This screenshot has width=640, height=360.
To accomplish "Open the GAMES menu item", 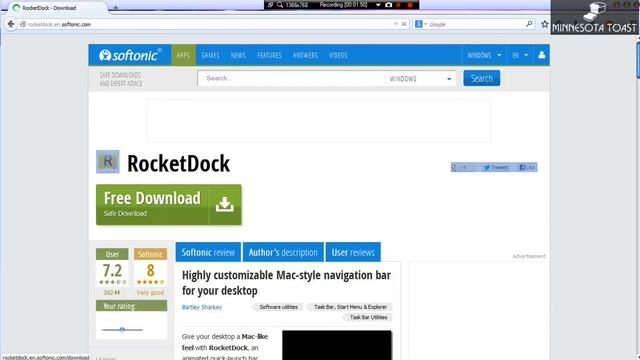I will coord(210,55).
